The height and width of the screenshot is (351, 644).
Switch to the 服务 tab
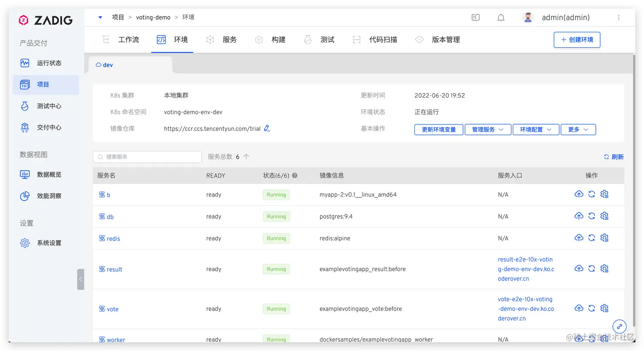(x=221, y=40)
